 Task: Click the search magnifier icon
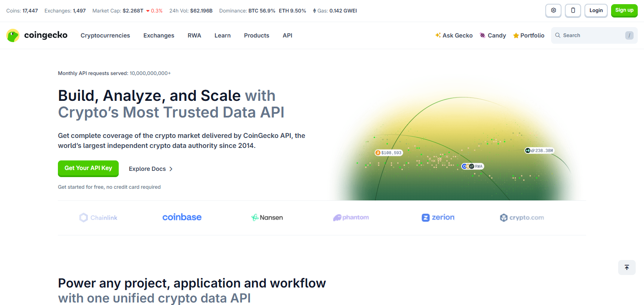click(x=558, y=35)
